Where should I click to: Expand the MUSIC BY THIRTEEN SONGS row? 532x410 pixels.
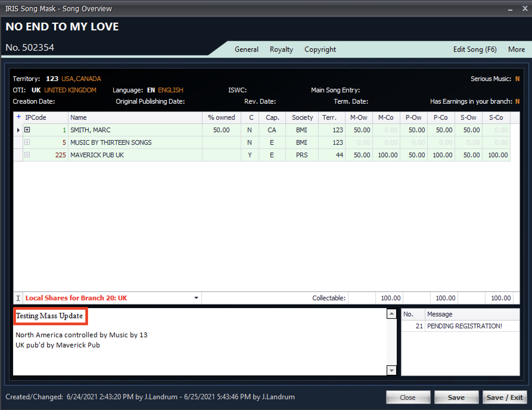[27, 142]
